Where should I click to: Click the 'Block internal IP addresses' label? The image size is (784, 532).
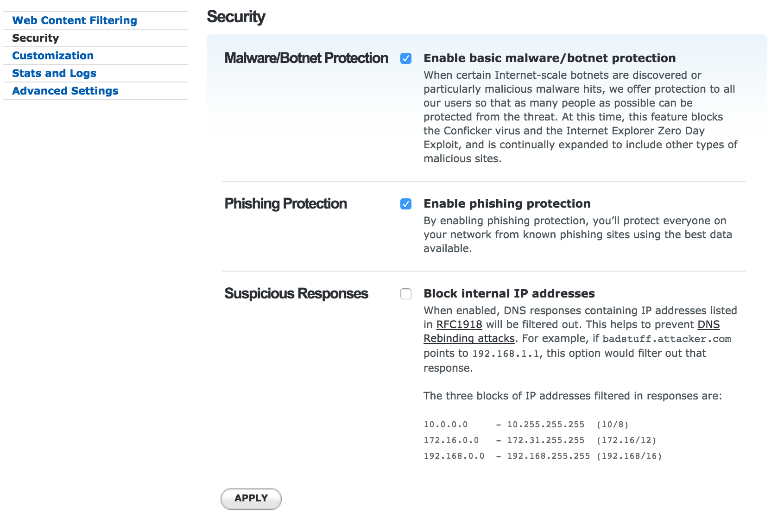(x=509, y=293)
